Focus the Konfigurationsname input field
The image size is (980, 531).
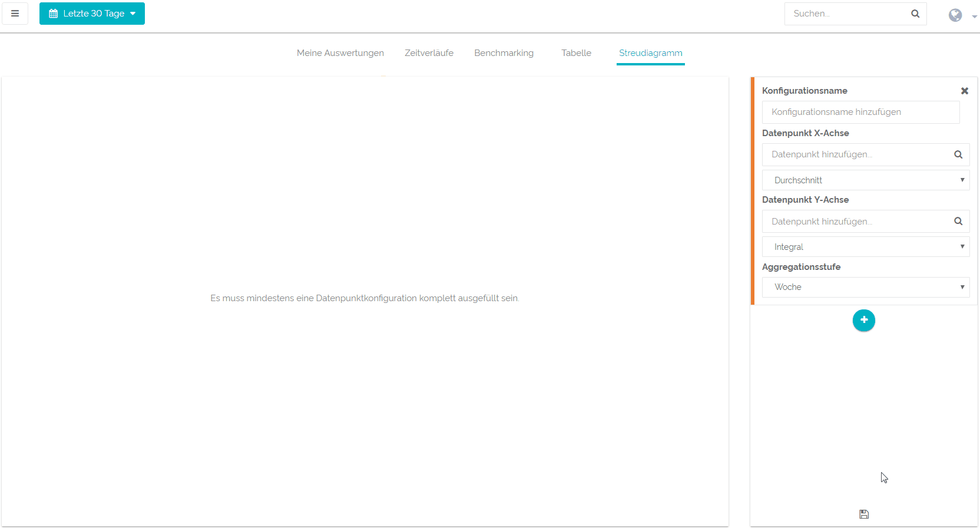(x=860, y=112)
